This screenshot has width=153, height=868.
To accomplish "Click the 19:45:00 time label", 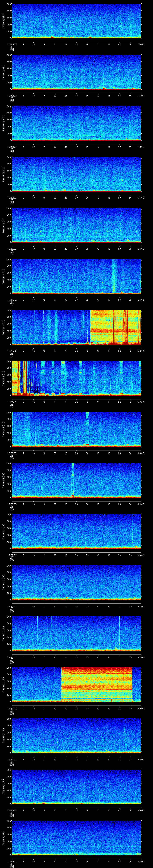I will pyautogui.click(x=12, y=861).
